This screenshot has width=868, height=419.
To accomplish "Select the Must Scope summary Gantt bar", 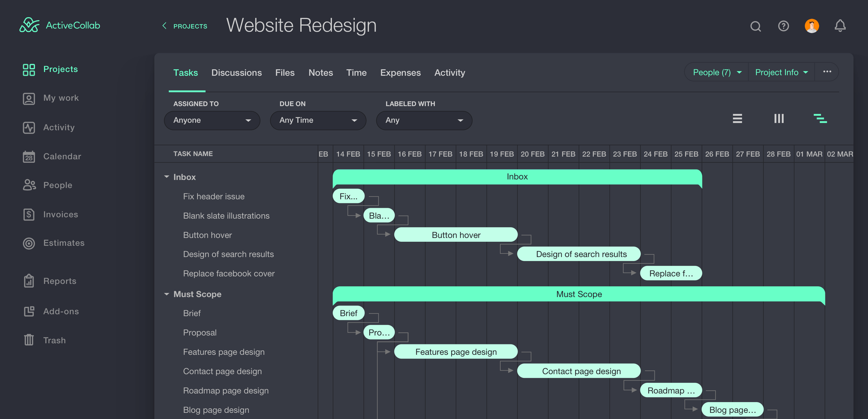I will tap(579, 295).
